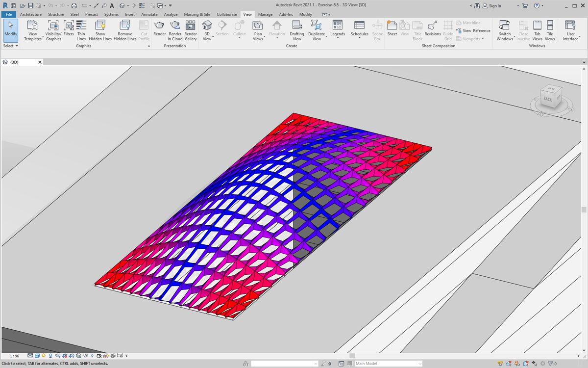The image size is (588, 368).
Task: Toggle sun path in view control bar
Action: (44, 356)
